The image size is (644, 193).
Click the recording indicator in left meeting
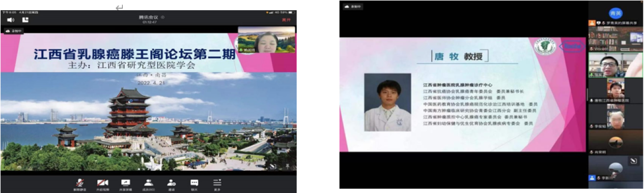(x=14, y=31)
